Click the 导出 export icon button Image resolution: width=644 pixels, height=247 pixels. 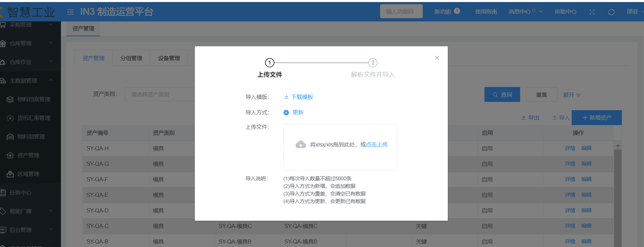(530, 118)
